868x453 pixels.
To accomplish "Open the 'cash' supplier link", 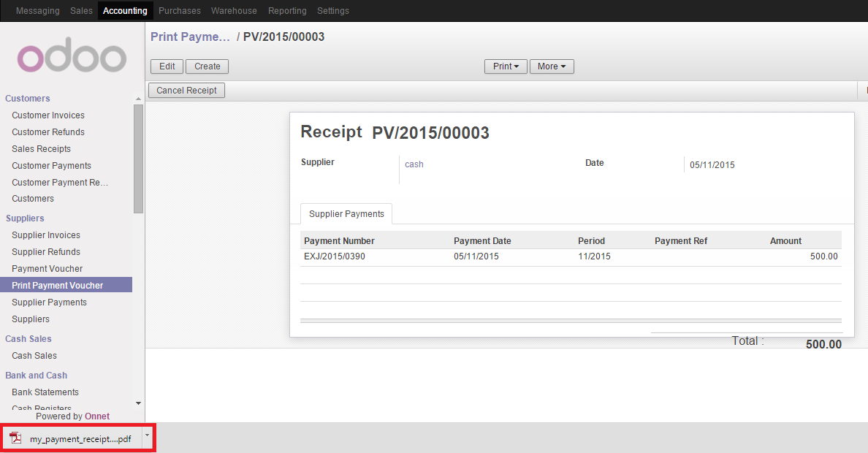I will [x=414, y=164].
